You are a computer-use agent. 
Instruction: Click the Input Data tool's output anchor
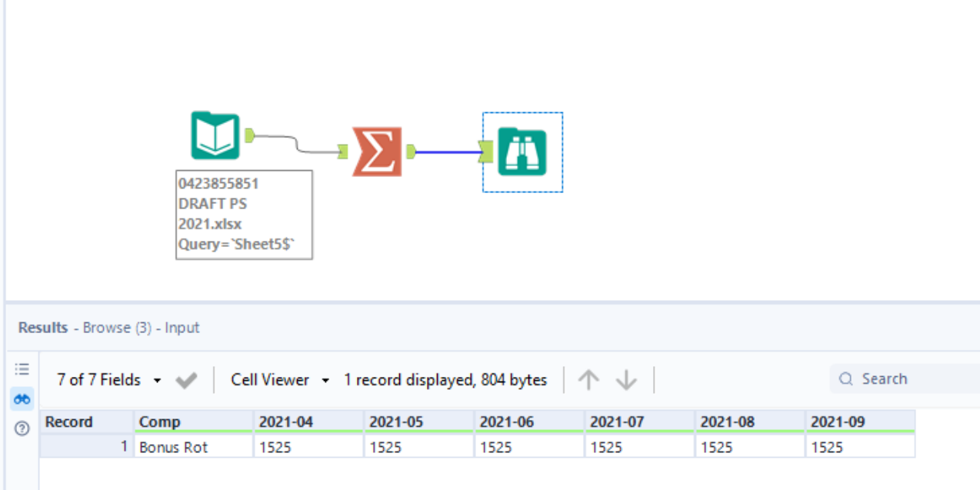tap(249, 135)
